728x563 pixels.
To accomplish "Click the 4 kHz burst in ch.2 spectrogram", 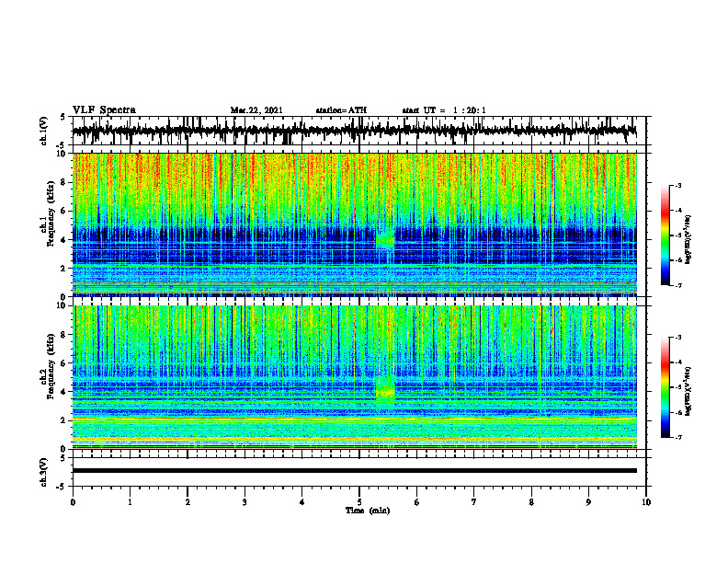I will tap(385, 392).
